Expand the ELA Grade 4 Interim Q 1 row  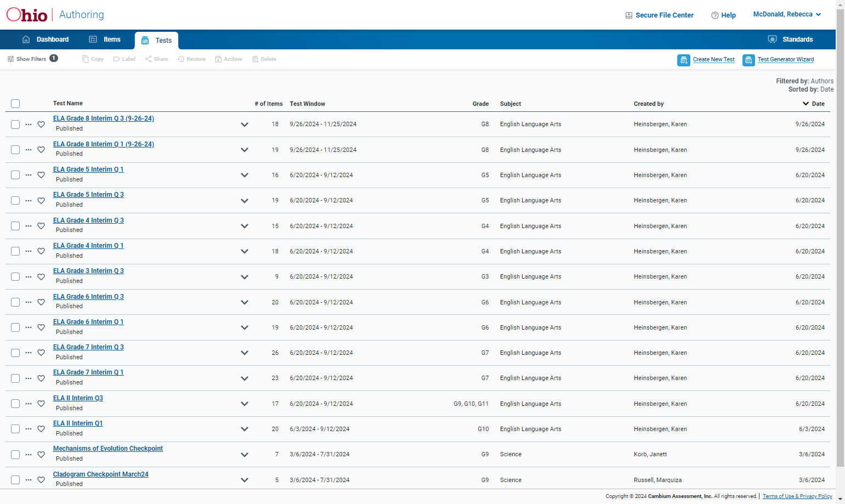245,251
